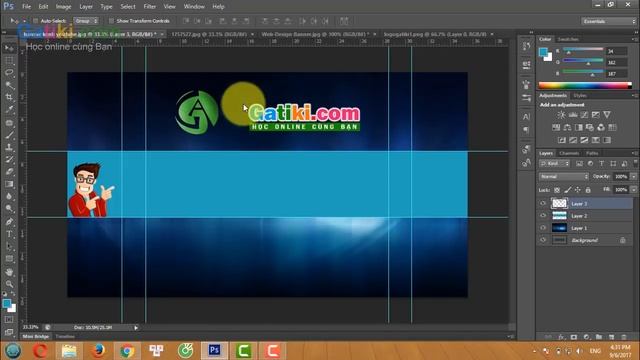Switch to the Channels tab
The width and height of the screenshot is (640, 360).
[569, 153]
